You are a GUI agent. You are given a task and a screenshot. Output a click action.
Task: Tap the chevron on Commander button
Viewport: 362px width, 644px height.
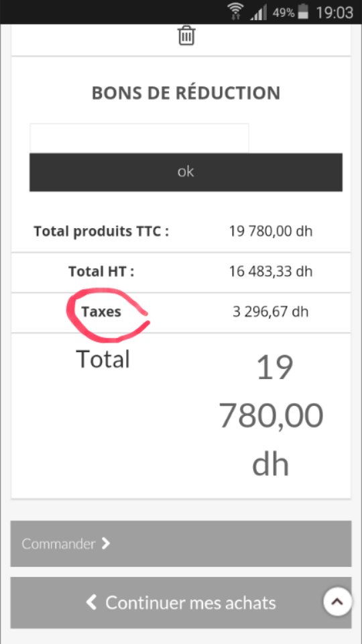click(x=106, y=544)
